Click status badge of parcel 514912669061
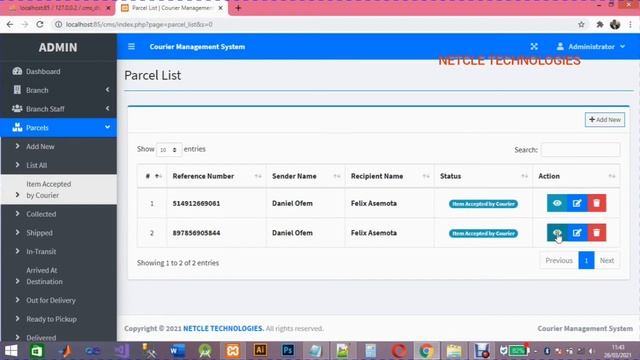The width and height of the screenshot is (640, 360). [x=483, y=204]
